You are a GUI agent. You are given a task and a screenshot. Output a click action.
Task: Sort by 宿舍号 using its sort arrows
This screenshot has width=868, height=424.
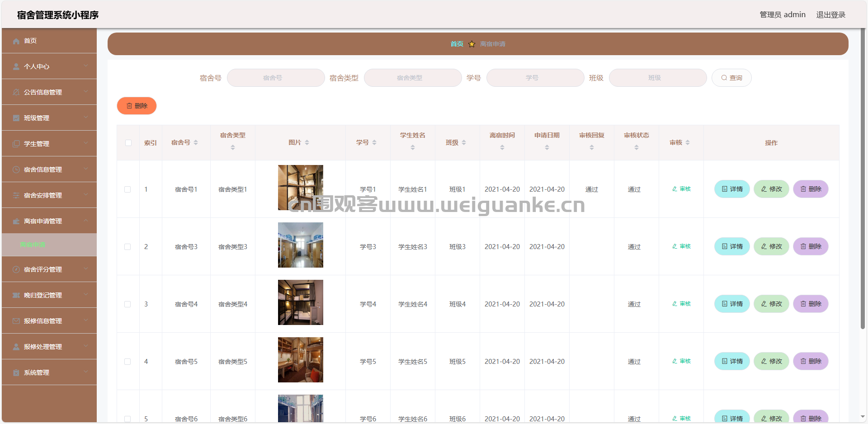tap(196, 143)
